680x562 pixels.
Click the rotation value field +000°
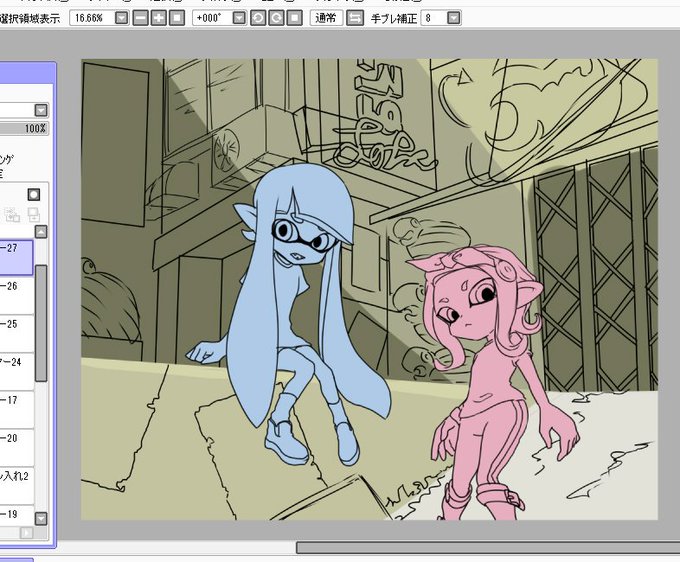(x=212, y=18)
